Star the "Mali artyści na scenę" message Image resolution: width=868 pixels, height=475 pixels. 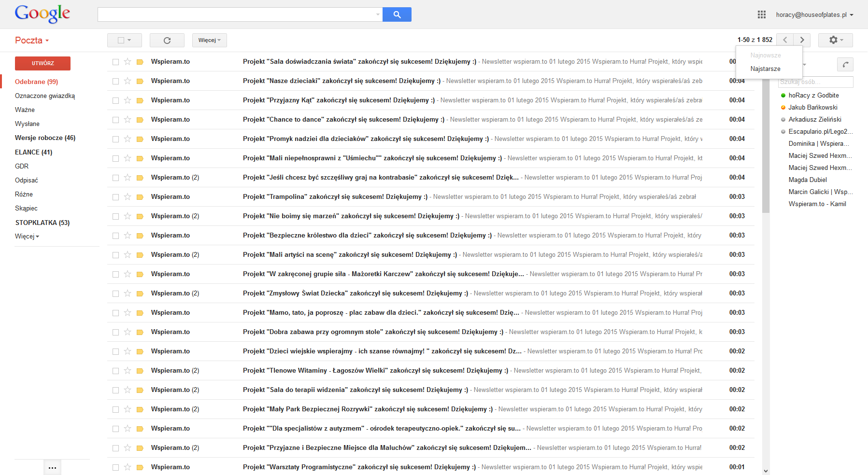pyautogui.click(x=128, y=254)
